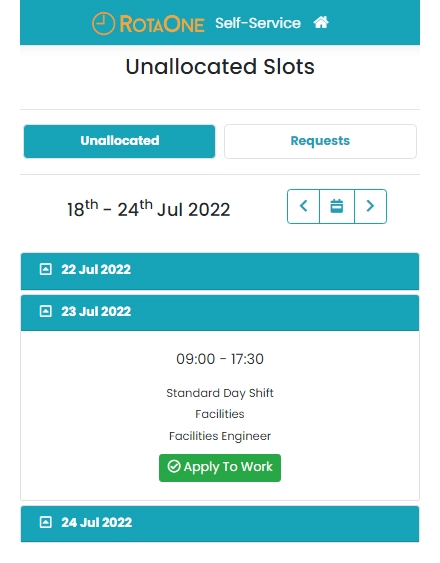Collapse the 23 Jul 2022 section
This screenshot has height=563, width=440.
pyautogui.click(x=220, y=313)
